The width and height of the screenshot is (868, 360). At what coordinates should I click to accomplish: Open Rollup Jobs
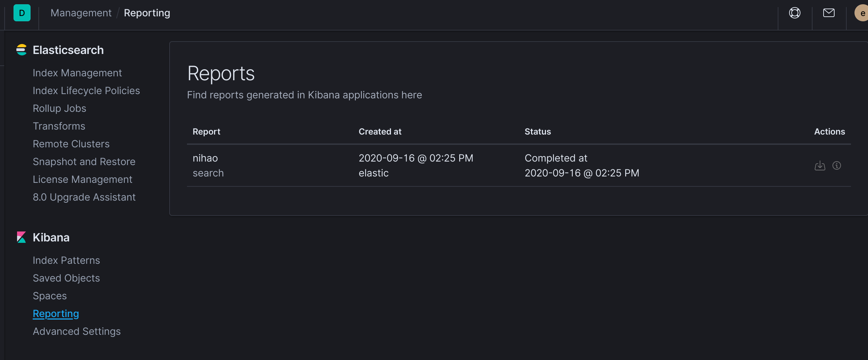59,108
